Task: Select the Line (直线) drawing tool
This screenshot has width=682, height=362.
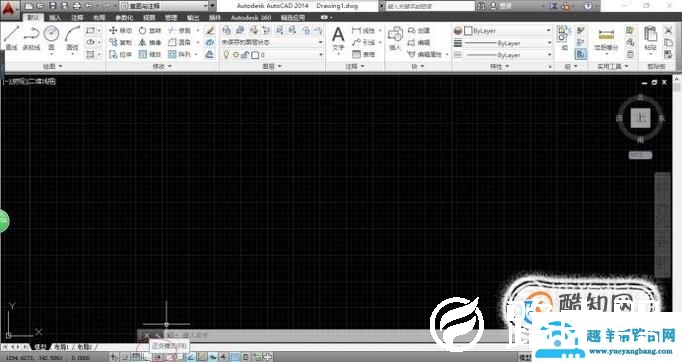Action: 11,37
